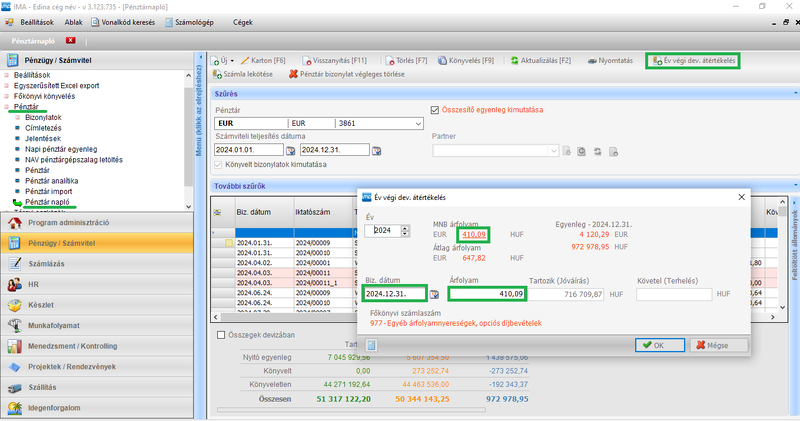Select Pénztár analitika tree item
Screen dimensions: 800x421
coord(51,181)
